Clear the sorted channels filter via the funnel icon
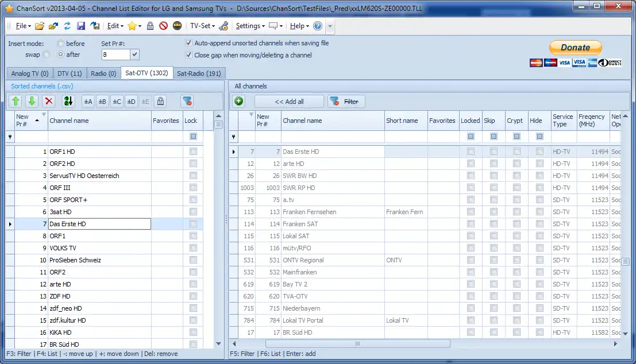The image size is (636, 364). (x=187, y=102)
